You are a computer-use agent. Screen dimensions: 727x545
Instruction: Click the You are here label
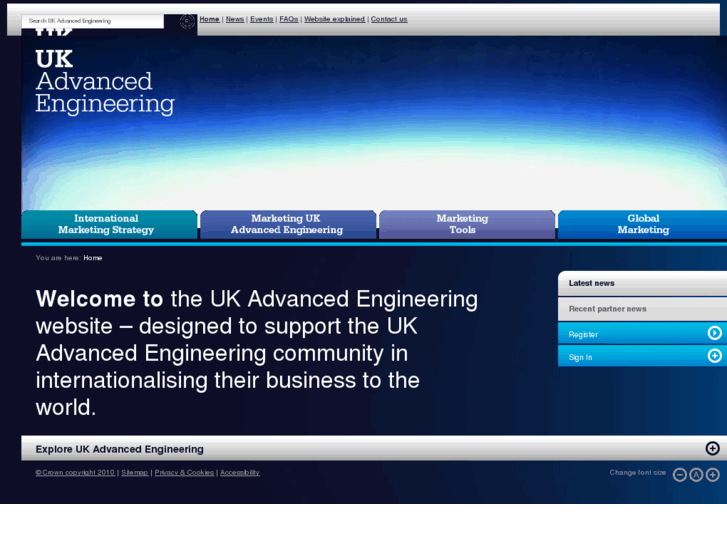pyautogui.click(x=58, y=258)
